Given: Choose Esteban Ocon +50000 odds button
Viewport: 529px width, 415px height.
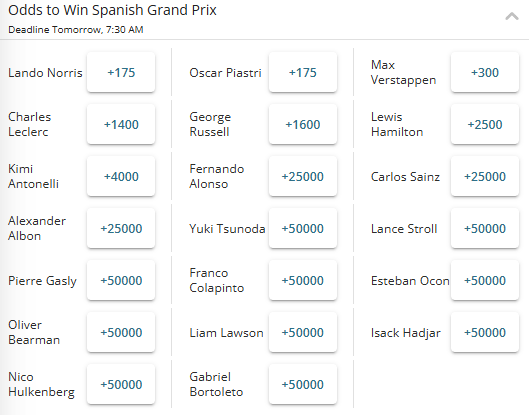Looking at the screenshot, I should [485, 280].
